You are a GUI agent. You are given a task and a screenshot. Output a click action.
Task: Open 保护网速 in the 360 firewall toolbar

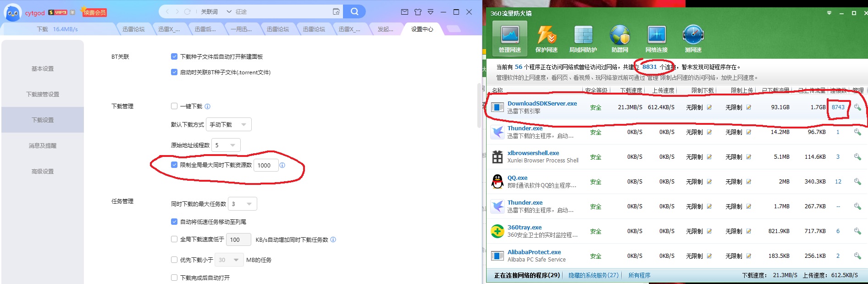(x=546, y=39)
